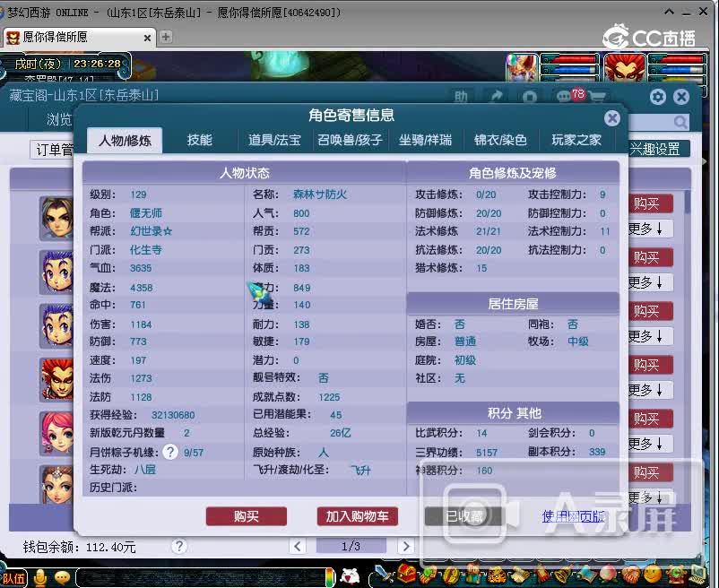Open the next page with the right arrow
The width and height of the screenshot is (719, 588).
click(x=406, y=545)
